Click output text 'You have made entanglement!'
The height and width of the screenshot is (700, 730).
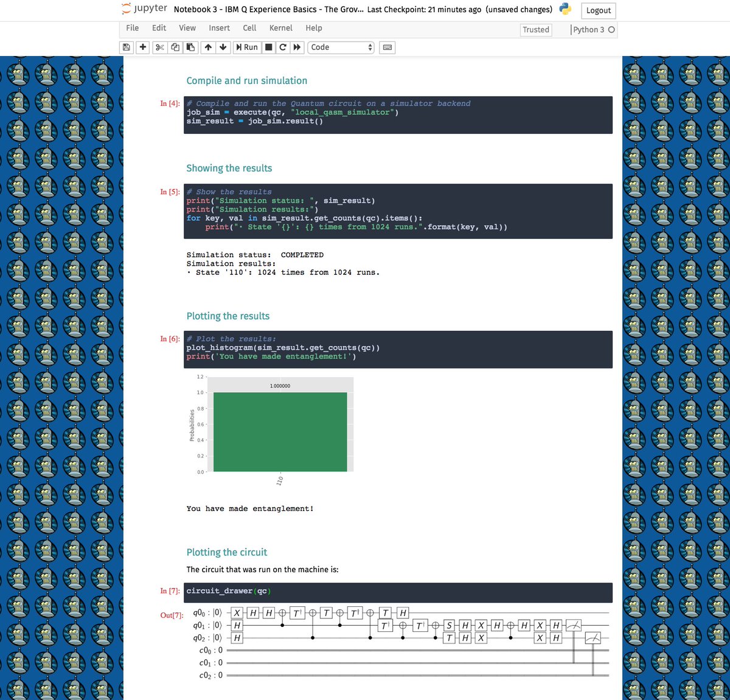250,509
